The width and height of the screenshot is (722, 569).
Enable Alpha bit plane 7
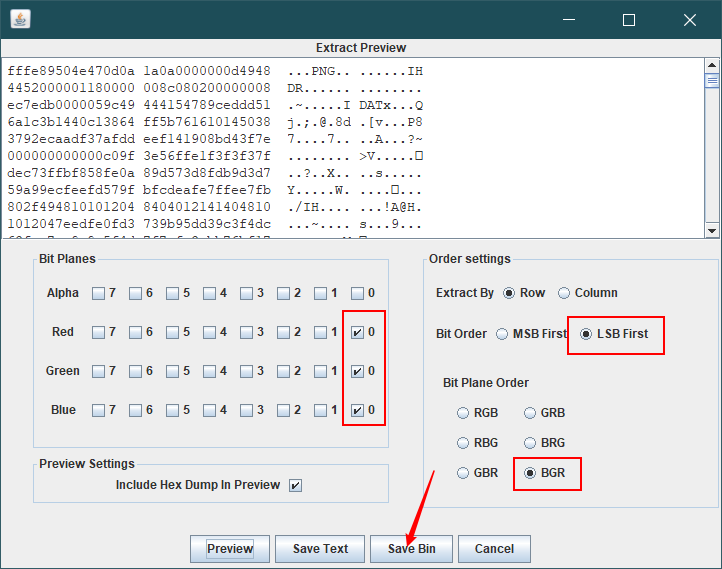pos(98,293)
